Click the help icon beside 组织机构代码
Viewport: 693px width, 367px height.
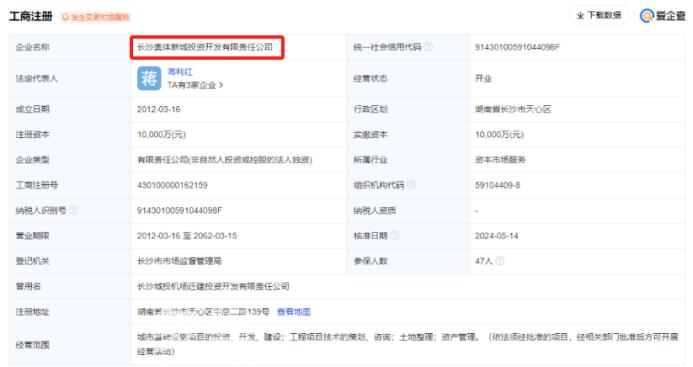pyautogui.click(x=411, y=185)
